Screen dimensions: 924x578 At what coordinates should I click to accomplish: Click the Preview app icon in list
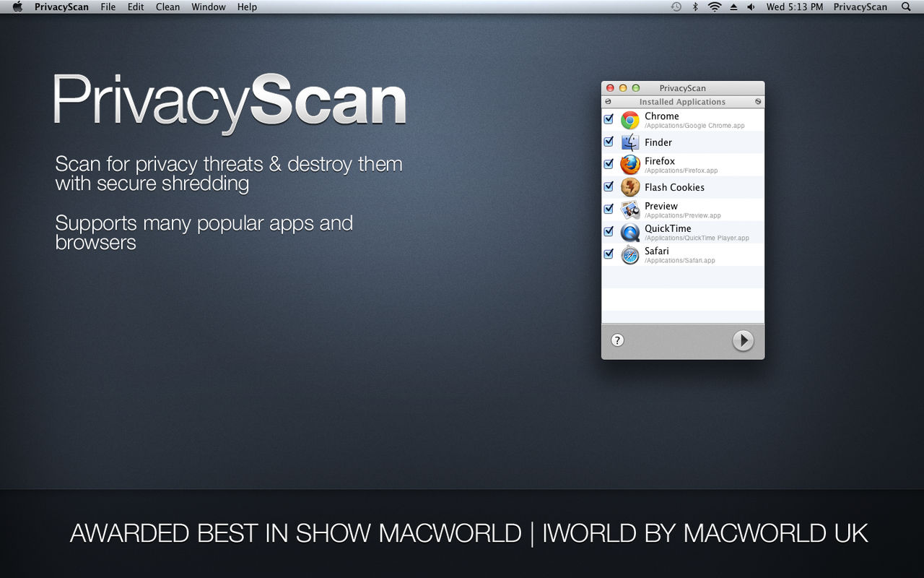click(630, 210)
